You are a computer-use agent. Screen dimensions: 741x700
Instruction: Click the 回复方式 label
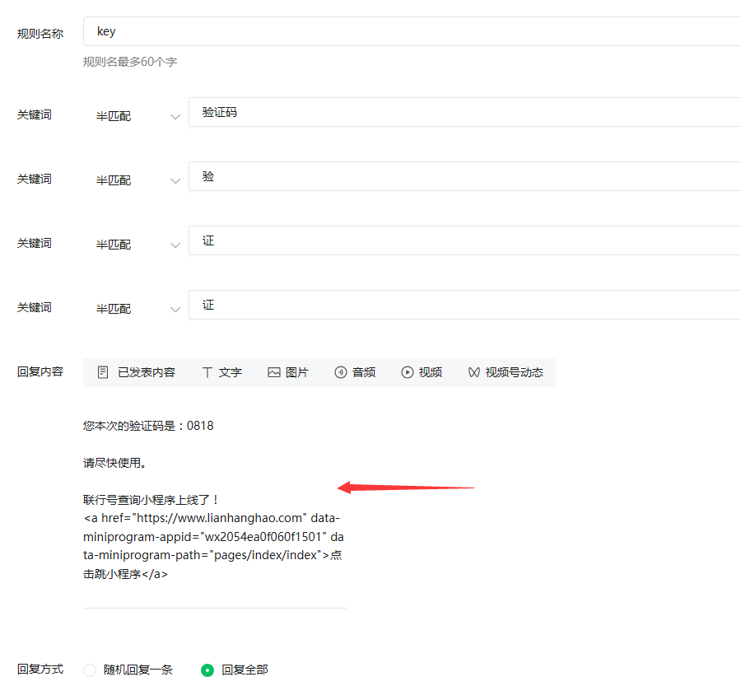click(x=40, y=670)
